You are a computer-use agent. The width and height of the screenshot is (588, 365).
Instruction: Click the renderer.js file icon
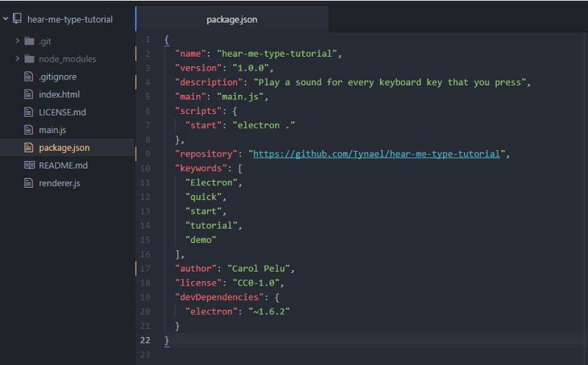pyautogui.click(x=29, y=183)
